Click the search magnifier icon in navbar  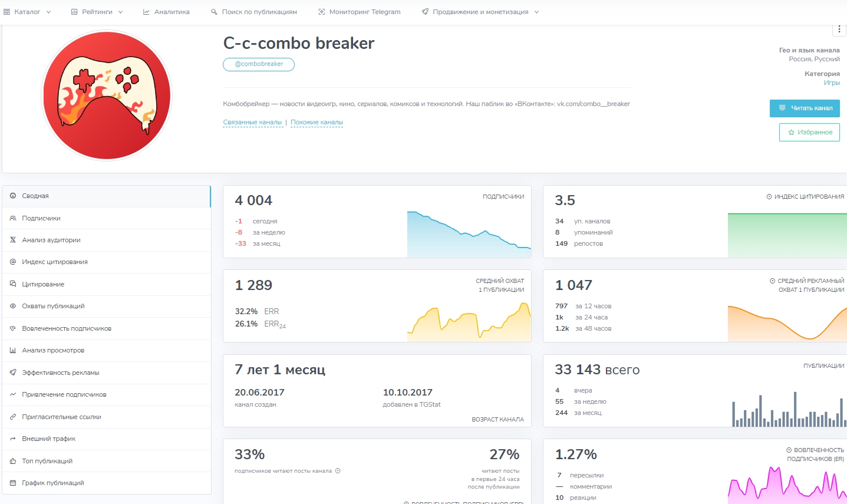coord(214,12)
